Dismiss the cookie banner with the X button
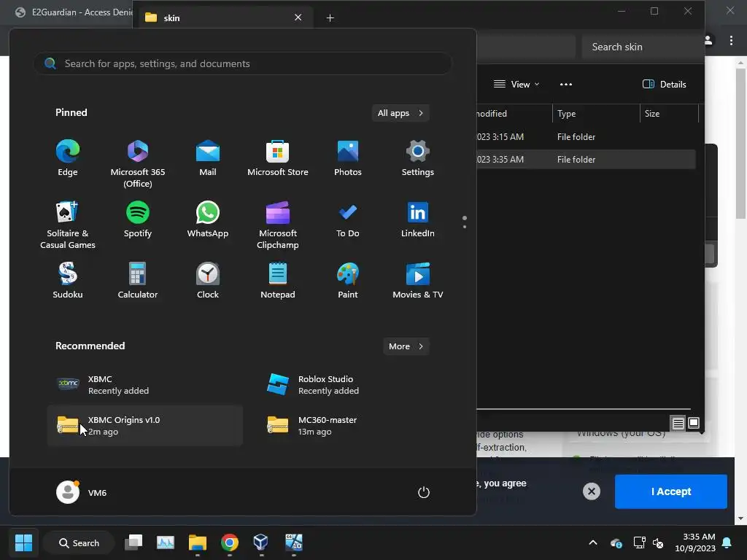This screenshot has height=560, width=747. [591, 491]
